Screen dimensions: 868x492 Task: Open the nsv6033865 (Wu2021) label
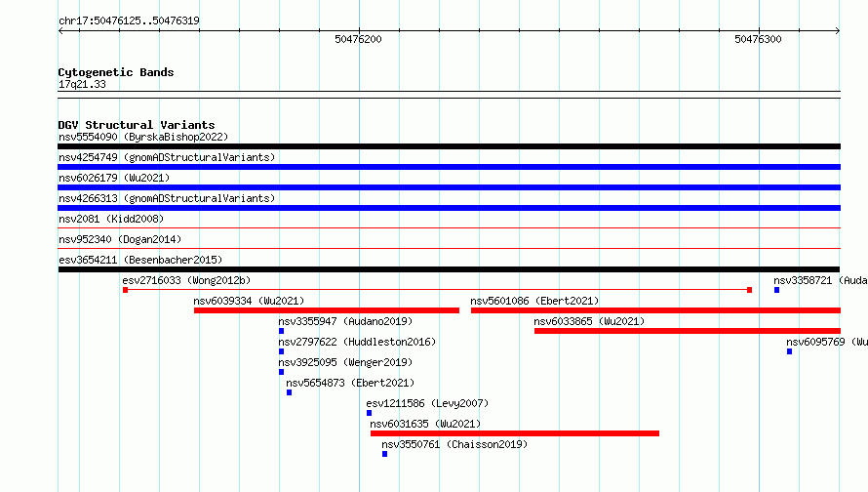click(589, 321)
